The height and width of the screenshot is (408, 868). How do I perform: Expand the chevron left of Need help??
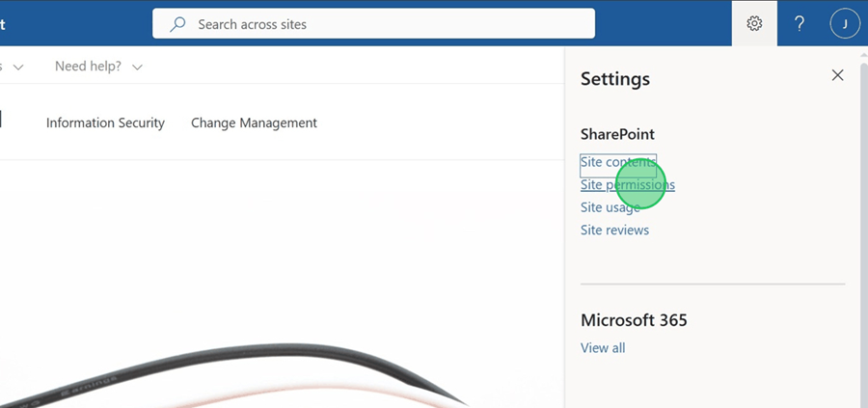[x=18, y=67]
